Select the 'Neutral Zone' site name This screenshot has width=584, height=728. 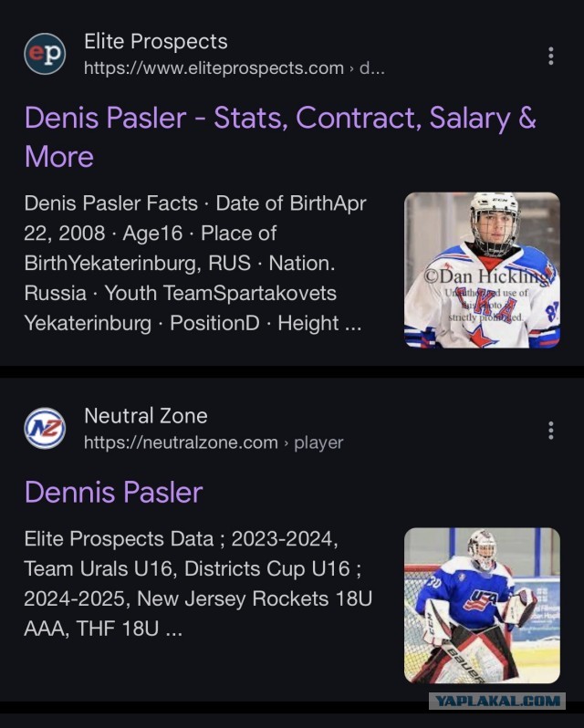pyautogui.click(x=146, y=416)
